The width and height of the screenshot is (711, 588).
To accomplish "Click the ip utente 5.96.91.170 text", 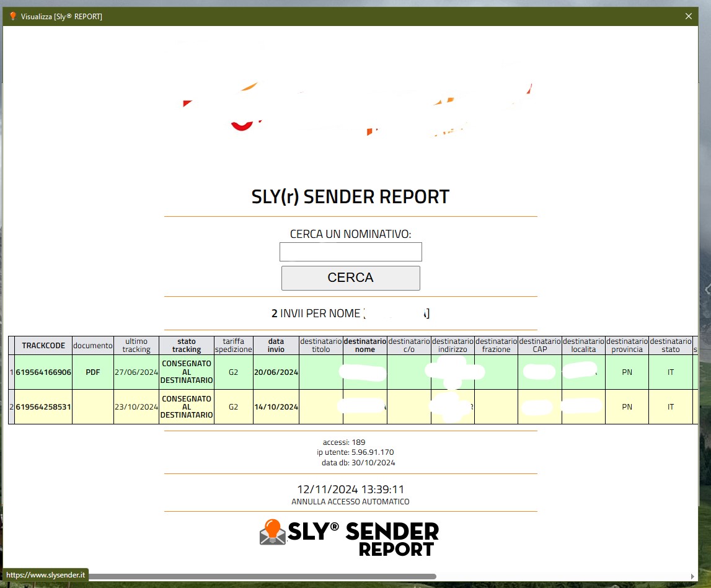I will (356, 452).
